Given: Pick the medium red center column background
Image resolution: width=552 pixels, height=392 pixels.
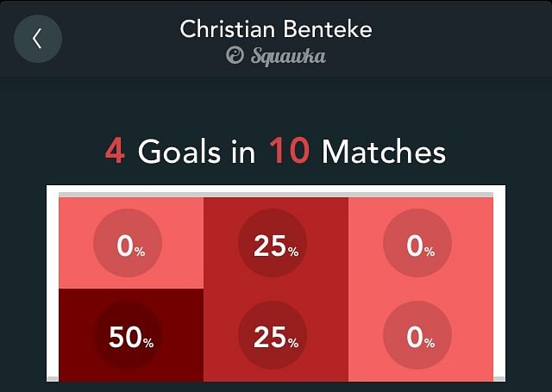Looking at the screenshot, I should 276,289.
